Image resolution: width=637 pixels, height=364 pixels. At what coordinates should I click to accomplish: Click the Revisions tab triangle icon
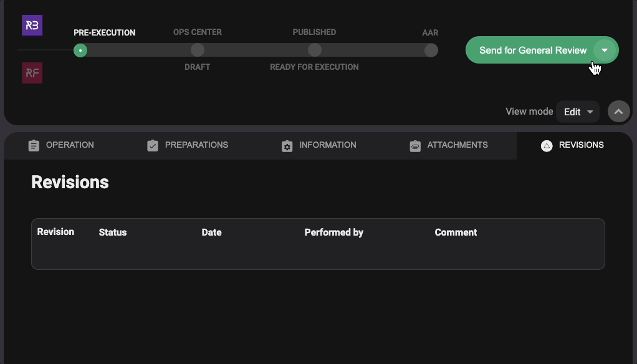pyautogui.click(x=547, y=145)
